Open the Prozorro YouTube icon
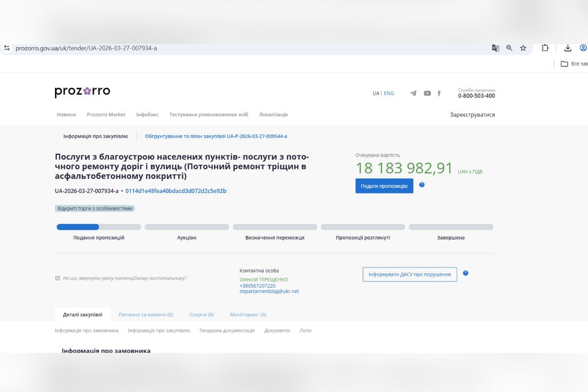This screenshot has height=392, width=588. coord(426,93)
